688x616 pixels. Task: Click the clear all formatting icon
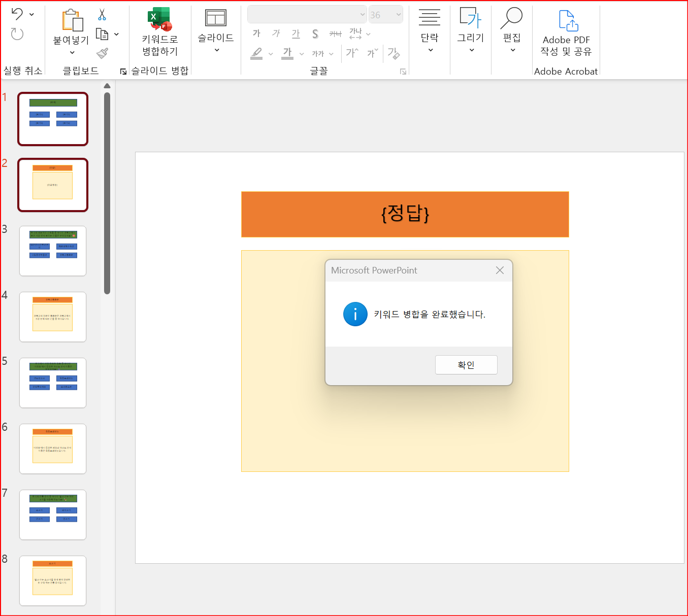tap(394, 53)
